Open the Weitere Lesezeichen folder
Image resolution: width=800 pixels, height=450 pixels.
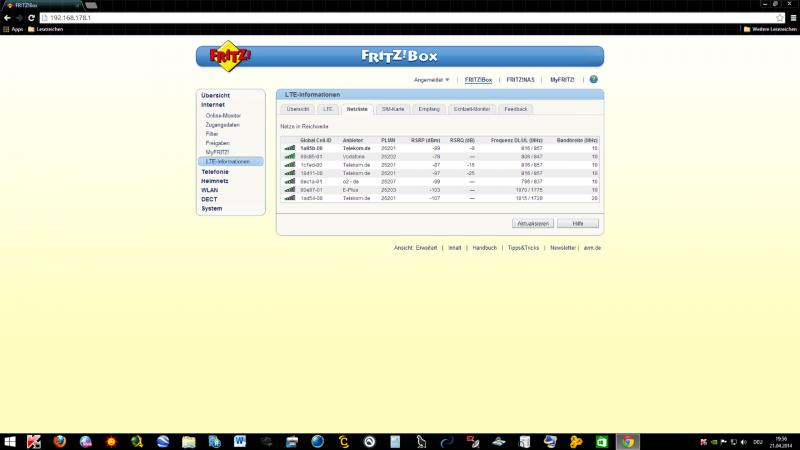770,29
